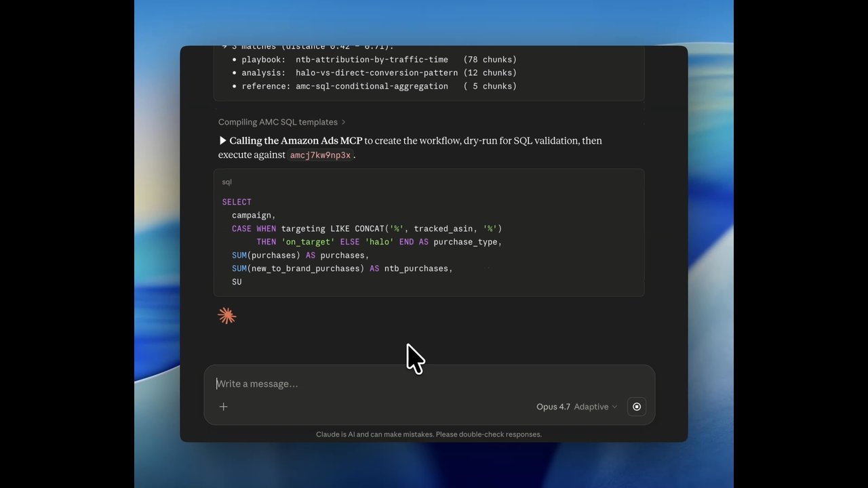Click the orange Claude spinner icon
The height and width of the screenshot is (488, 868).
coord(226,316)
